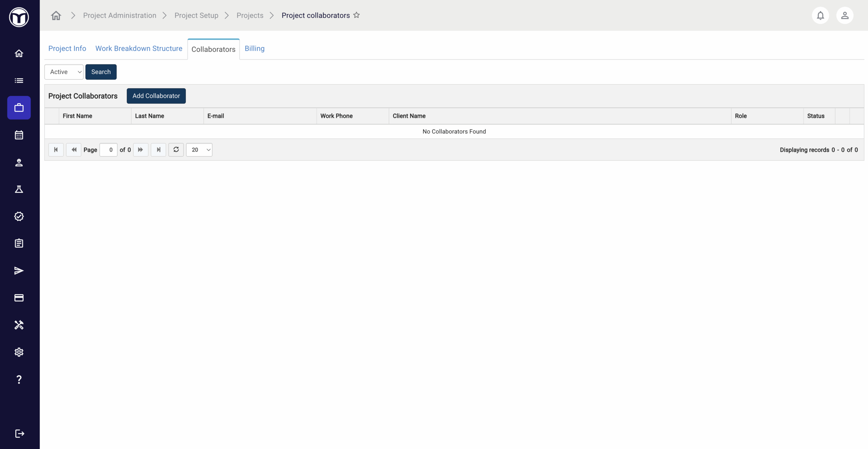
Task: Star Project collaborators as favorite
Action: point(356,15)
